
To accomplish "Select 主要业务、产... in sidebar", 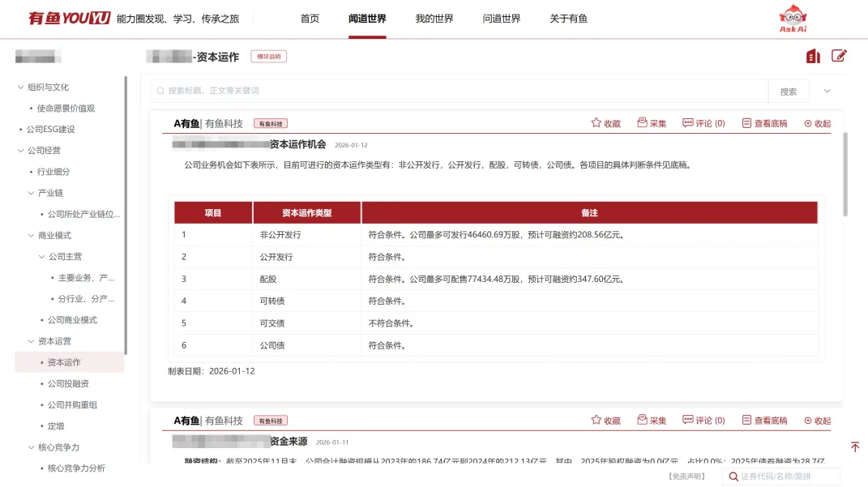I will 87,278.
